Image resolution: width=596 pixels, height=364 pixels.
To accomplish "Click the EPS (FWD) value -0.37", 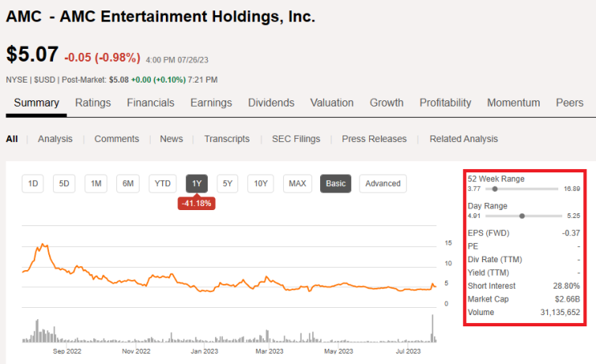I will coord(571,233).
